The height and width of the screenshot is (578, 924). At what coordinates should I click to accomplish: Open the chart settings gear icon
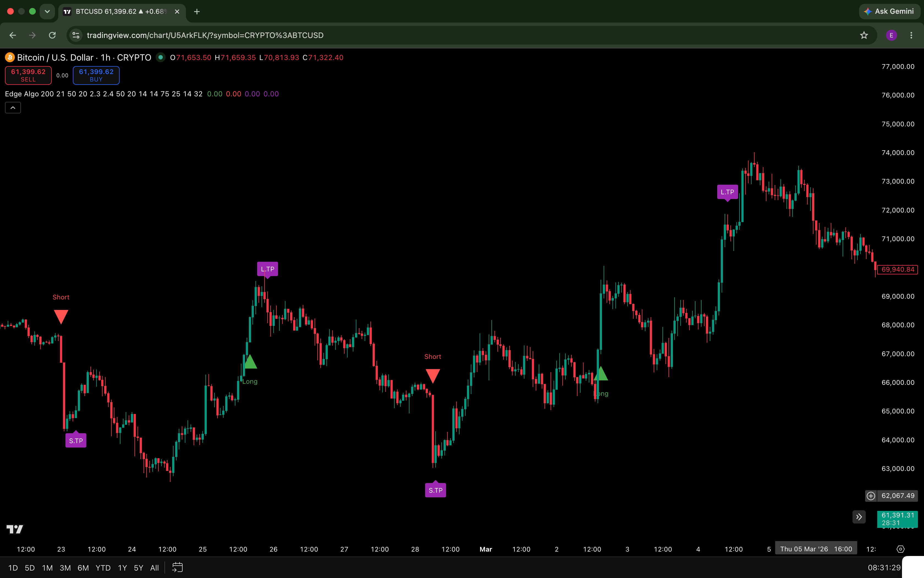[900, 549]
